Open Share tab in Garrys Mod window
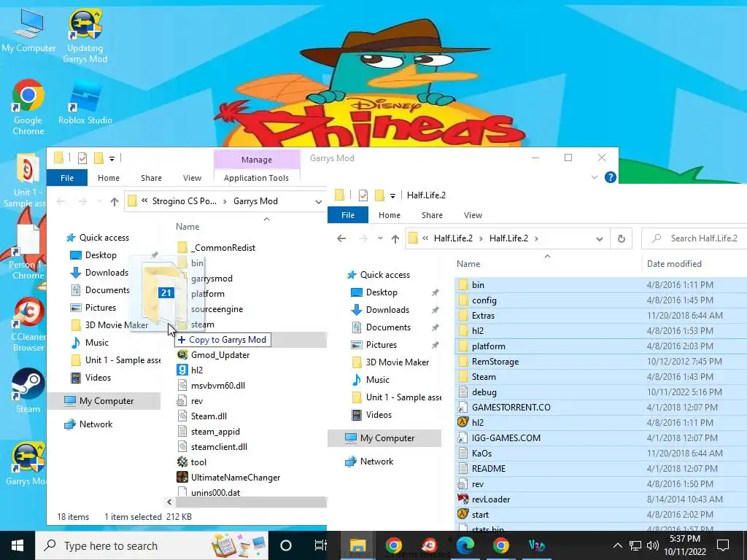This screenshot has height=560, width=747. click(151, 178)
